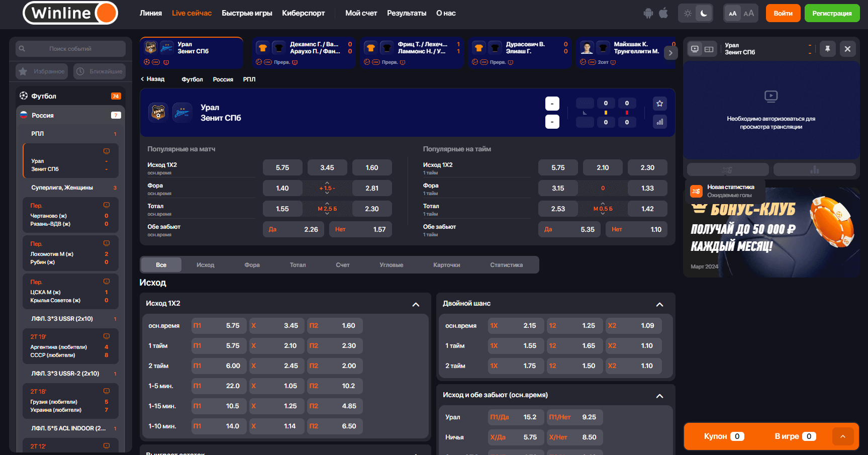Viewport: 868px width, 455px height.
Task: Select the large font size option
Action: 749,14
